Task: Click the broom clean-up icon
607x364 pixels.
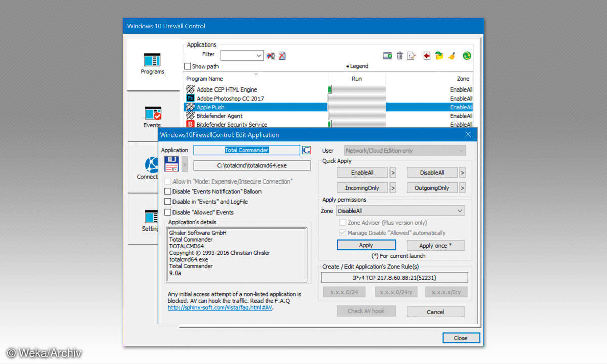Action: [x=452, y=56]
